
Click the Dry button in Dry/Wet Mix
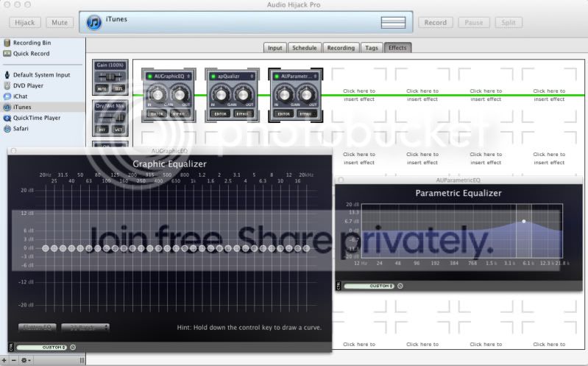(102, 130)
